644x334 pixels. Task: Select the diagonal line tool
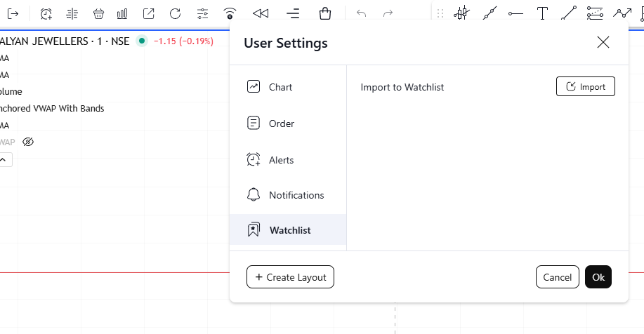pyautogui.click(x=569, y=13)
